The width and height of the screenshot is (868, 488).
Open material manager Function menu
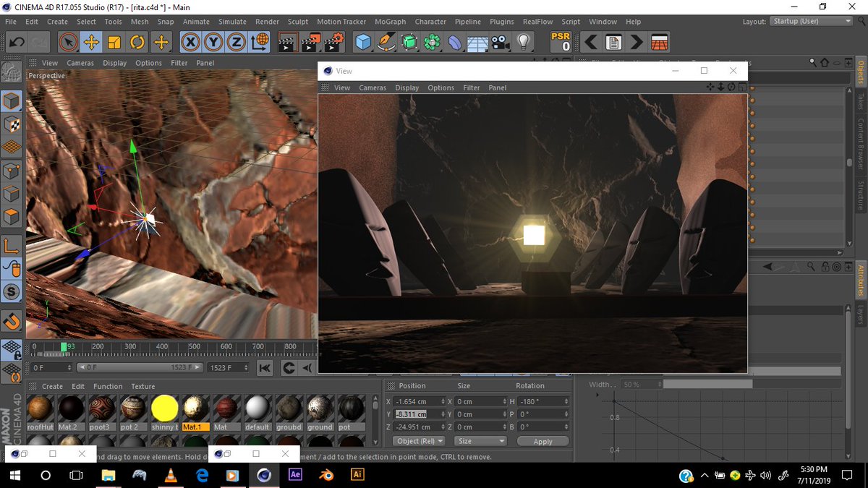108,386
